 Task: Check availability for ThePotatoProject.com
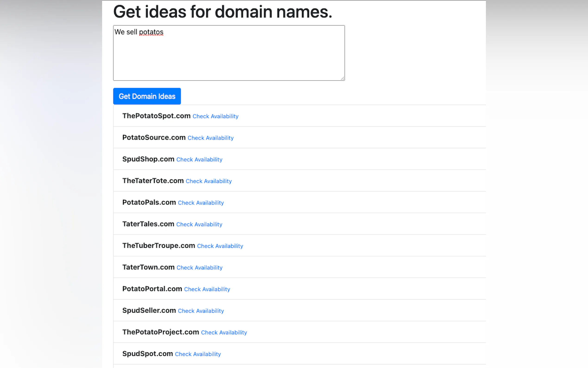(x=224, y=333)
